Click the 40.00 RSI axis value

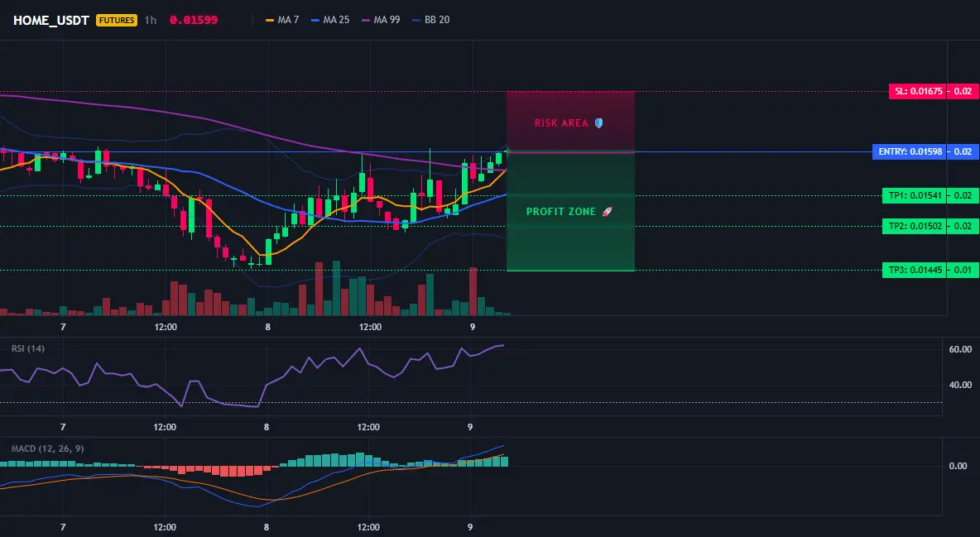[960, 385]
